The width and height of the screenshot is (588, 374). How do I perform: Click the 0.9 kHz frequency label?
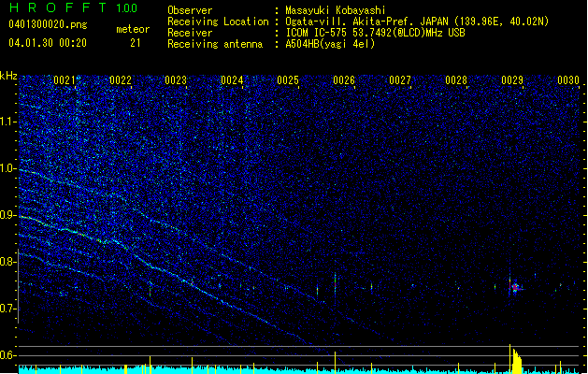pyautogui.click(x=7, y=215)
